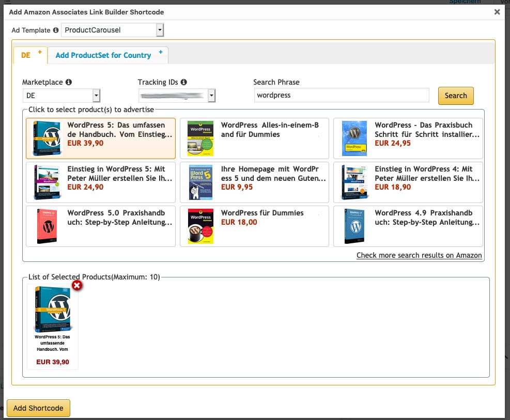Viewport: 510px width, 420px height.
Task: Select WordPress 4.9 Praxishandbuch product
Action: click(x=408, y=226)
